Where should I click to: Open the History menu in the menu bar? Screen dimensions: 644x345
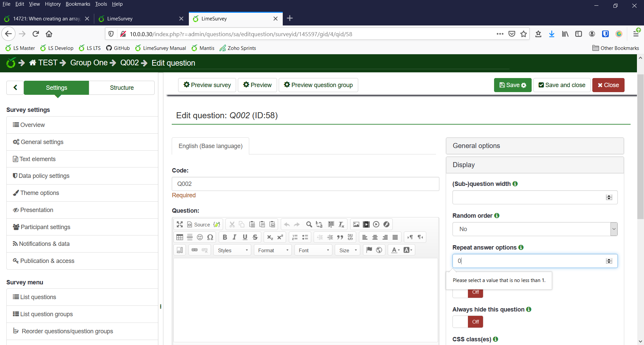tap(53, 4)
